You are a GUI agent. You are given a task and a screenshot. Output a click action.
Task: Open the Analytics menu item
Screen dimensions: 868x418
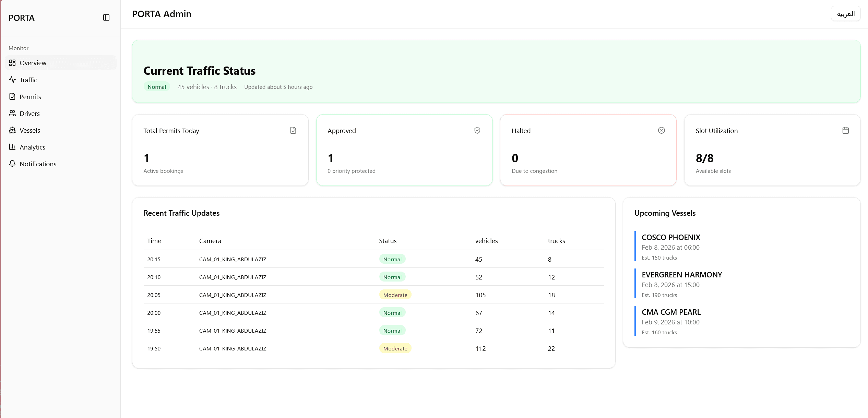point(32,147)
